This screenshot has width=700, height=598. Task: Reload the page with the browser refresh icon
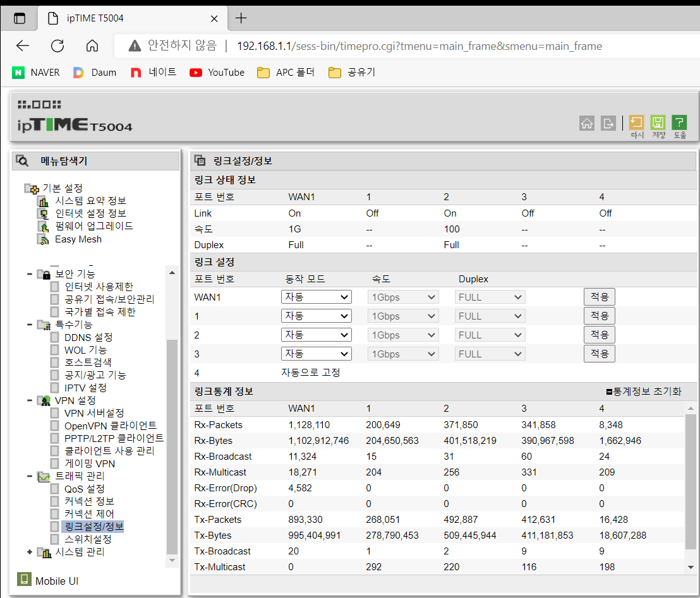[x=57, y=45]
